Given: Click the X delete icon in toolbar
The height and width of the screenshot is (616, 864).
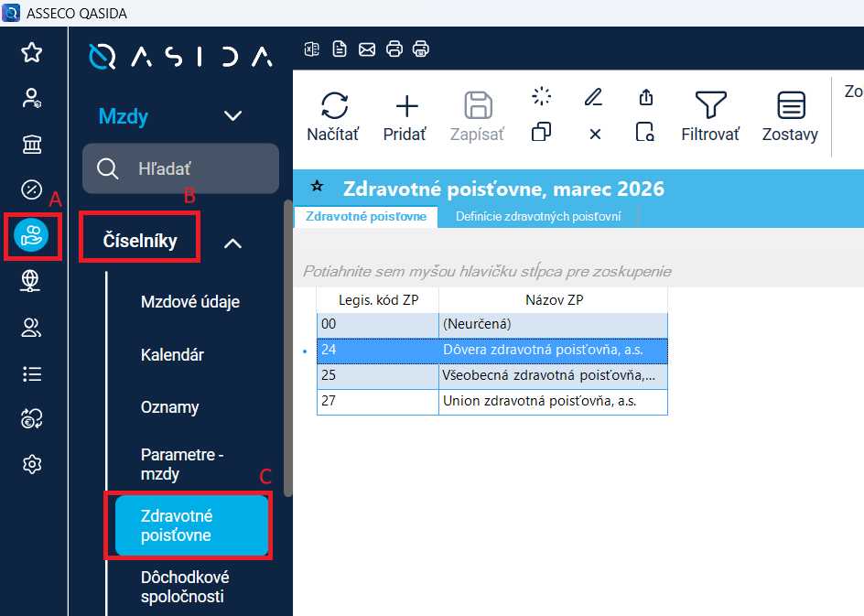Looking at the screenshot, I should 595,134.
